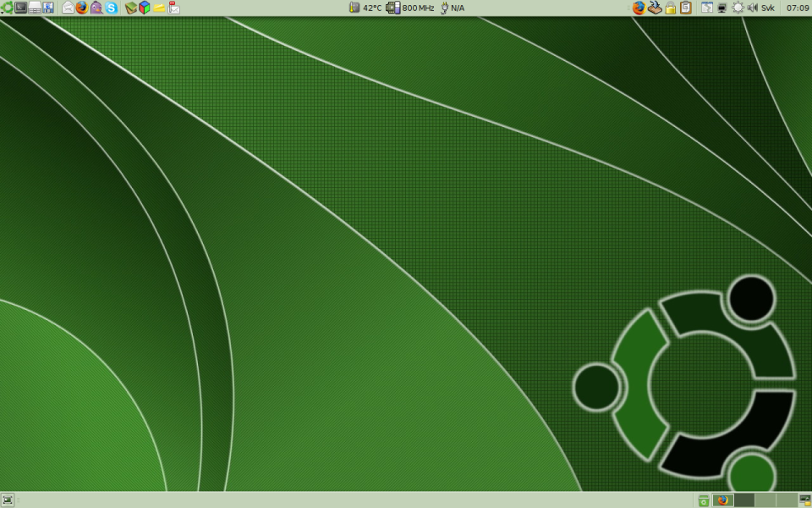Open the clipboard manager tray icon
The image size is (812, 508).
click(x=686, y=8)
